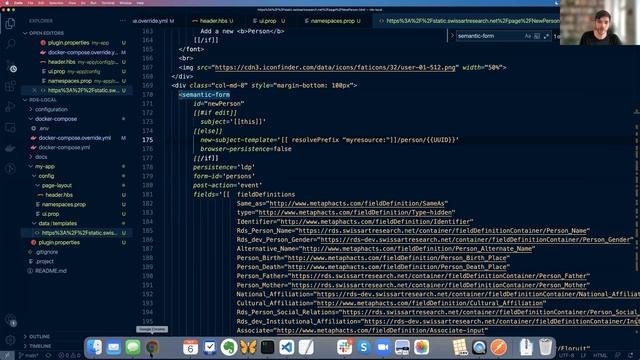The height and width of the screenshot is (360, 640).
Task: Open the Docker view in activity bar
Action: pyautogui.click(x=10, y=148)
